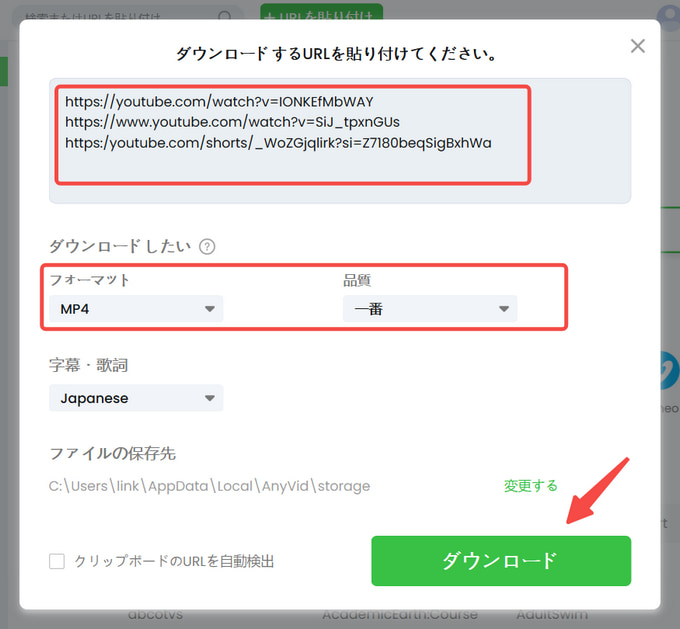Close the URL paste dialog
The width and height of the screenshot is (680, 629).
click(638, 46)
